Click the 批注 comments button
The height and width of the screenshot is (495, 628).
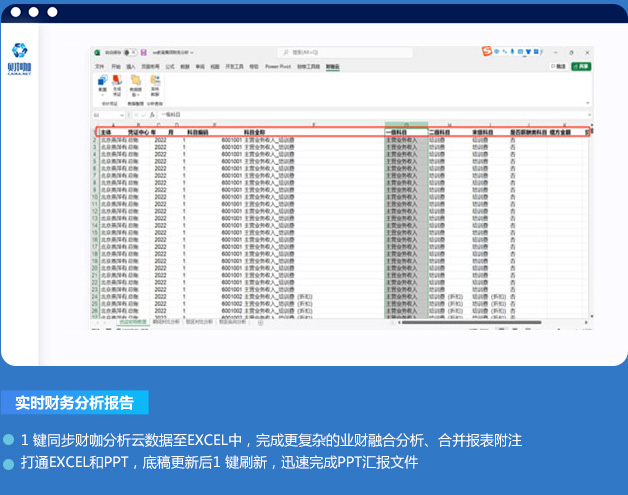tap(558, 66)
